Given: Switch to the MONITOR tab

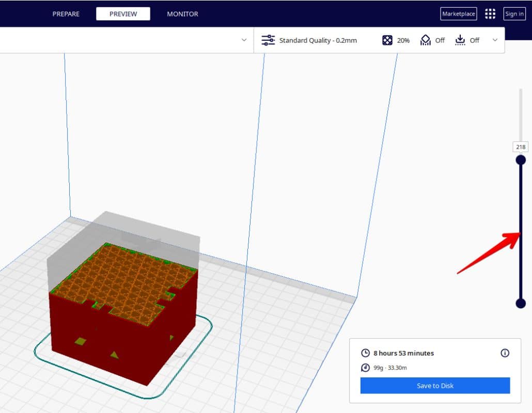Looking at the screenshot, I should [182, 14].
